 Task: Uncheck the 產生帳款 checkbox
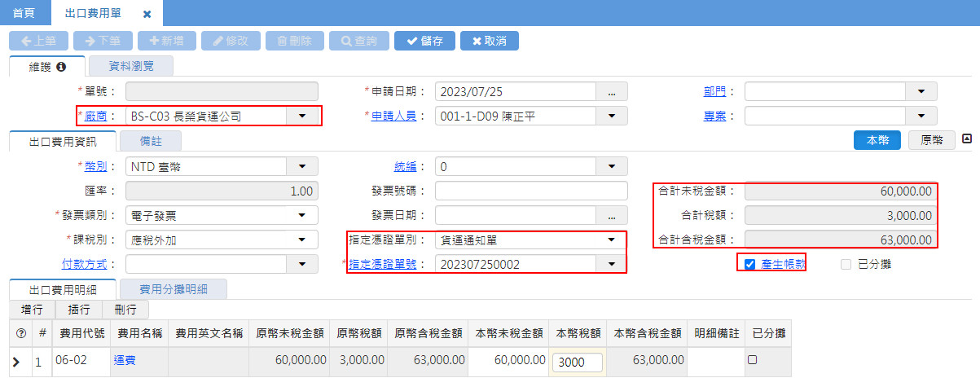tap(750, 264)
